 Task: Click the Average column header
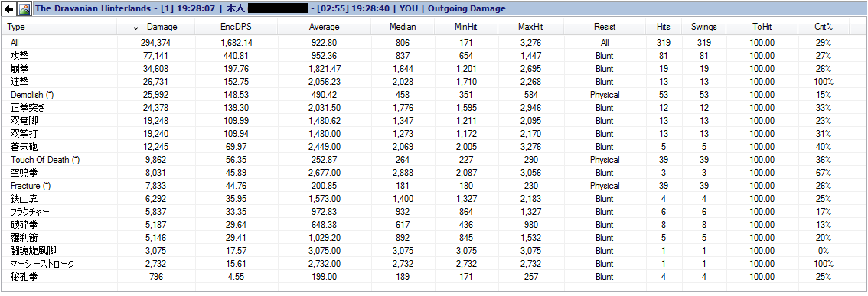coord(324,27)
